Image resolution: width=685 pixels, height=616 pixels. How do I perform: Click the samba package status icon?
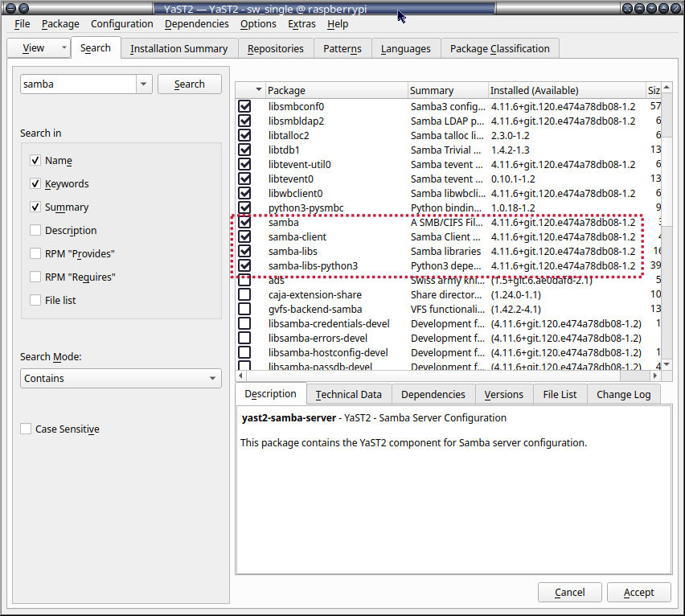pos(244,223)
